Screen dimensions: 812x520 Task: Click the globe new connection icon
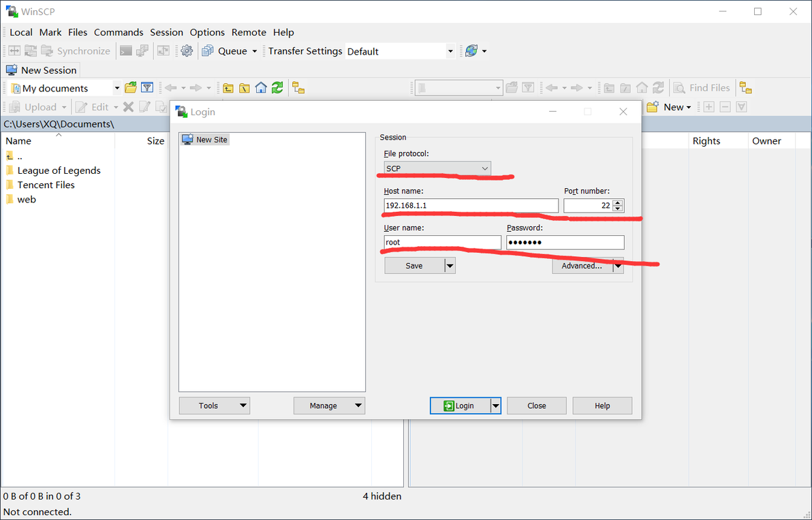(x=472, y=50)
